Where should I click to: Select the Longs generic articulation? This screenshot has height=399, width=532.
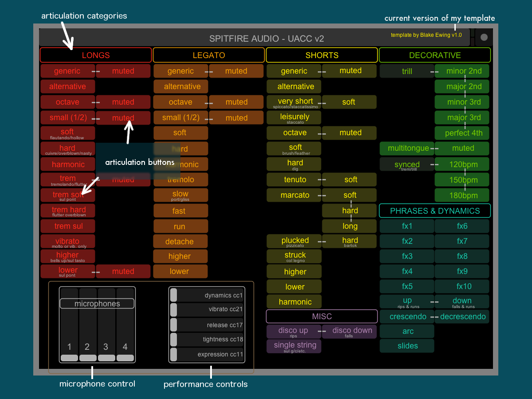point(67,71)
